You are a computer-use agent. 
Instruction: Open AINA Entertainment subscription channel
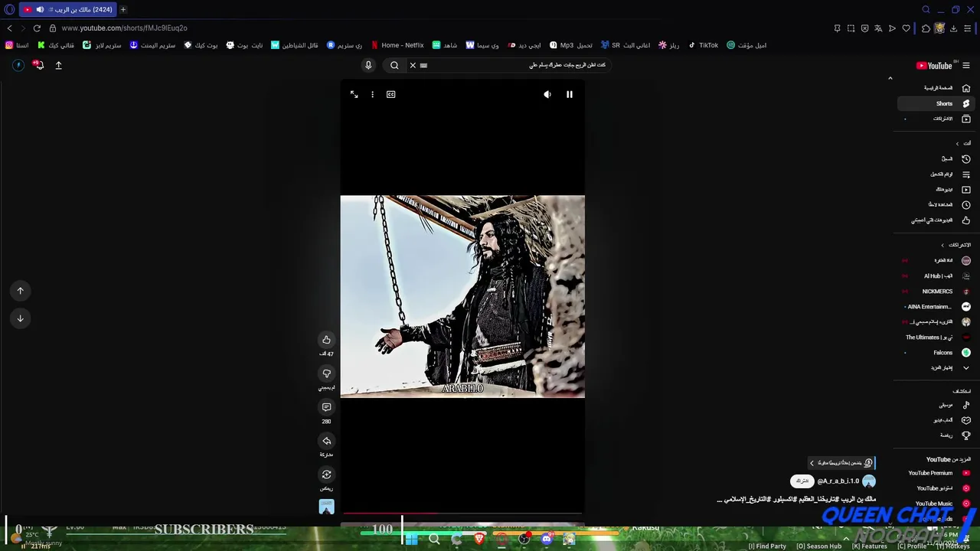[x=938, y=306]
